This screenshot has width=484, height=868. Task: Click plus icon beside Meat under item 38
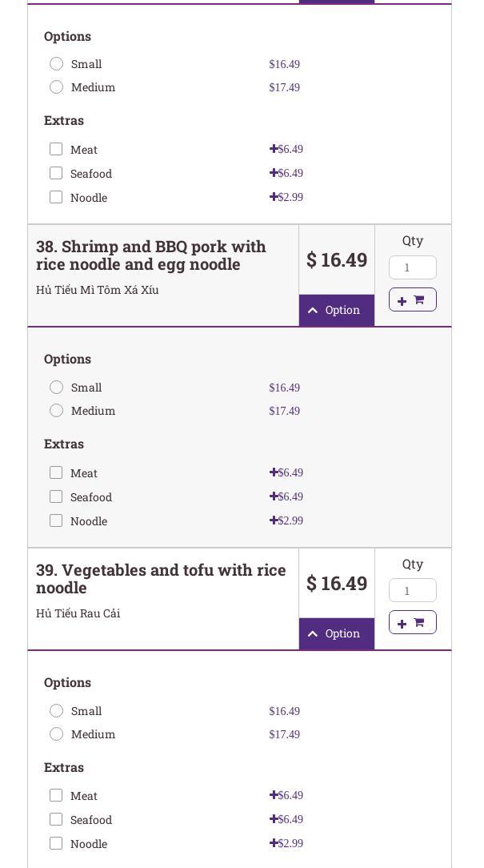pos(274,472)
